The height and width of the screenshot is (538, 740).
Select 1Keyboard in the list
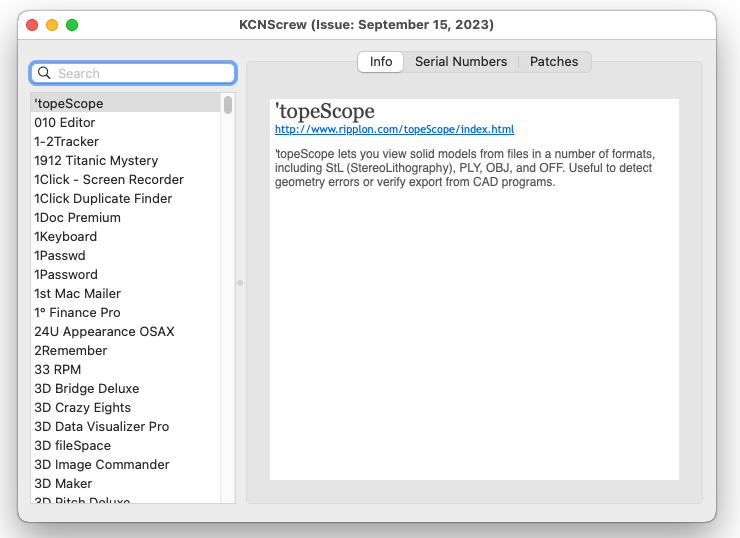pos(126,236)
